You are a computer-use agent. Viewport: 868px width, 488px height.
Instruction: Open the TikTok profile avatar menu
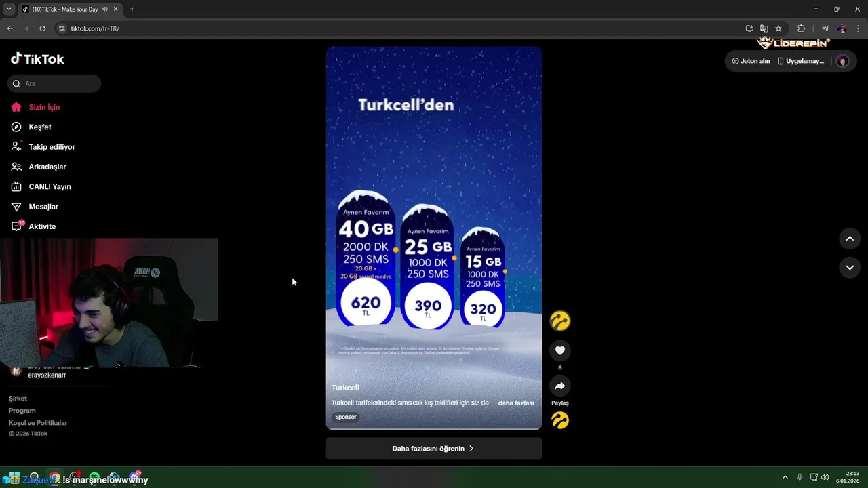pyautogui.click(x=842, y=61)
